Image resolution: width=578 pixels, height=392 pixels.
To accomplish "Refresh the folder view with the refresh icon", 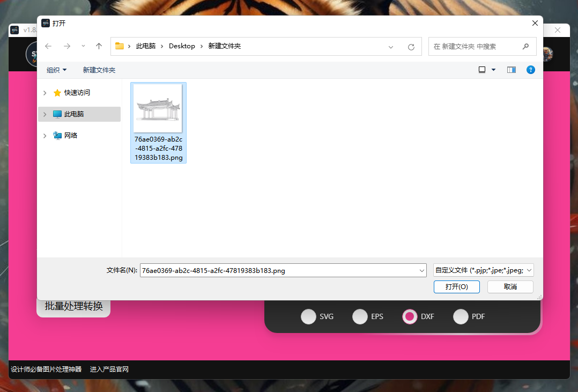I will [x=411, y=47].
